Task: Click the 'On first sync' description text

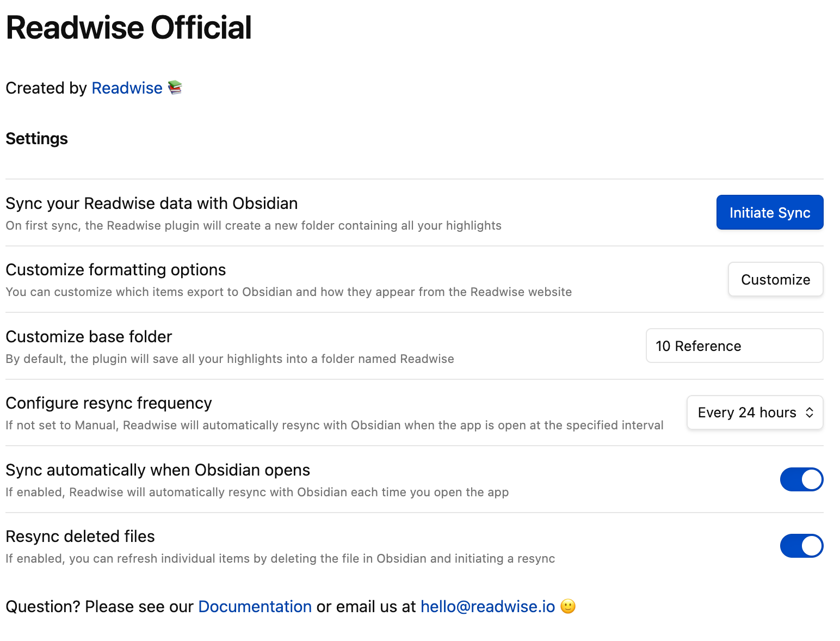Action: tap(253, 226)
